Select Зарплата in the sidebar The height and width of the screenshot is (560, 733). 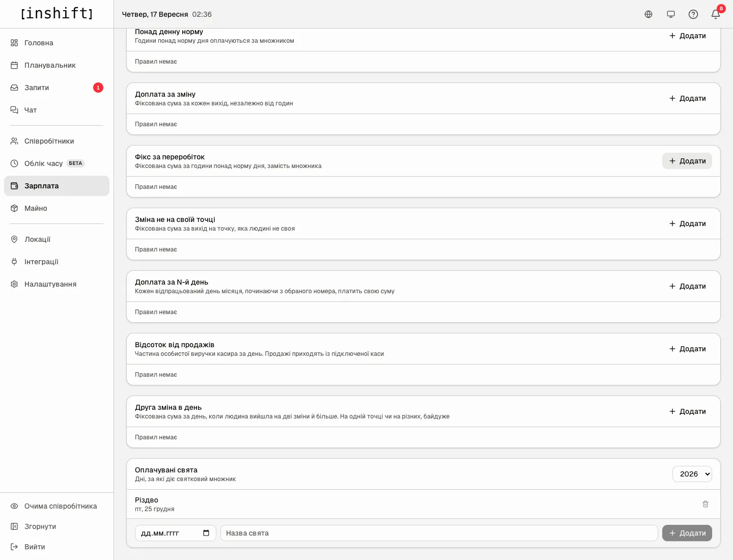pos(57,186)
